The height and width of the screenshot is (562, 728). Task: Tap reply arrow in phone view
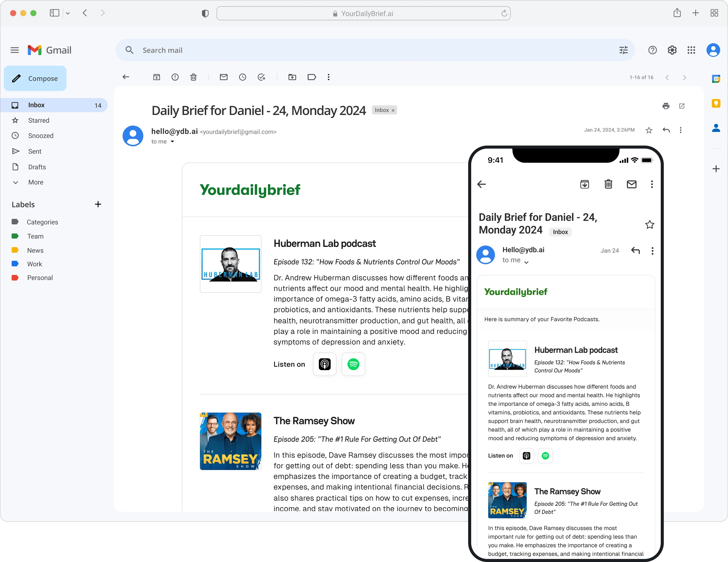[x=636, y=250]
